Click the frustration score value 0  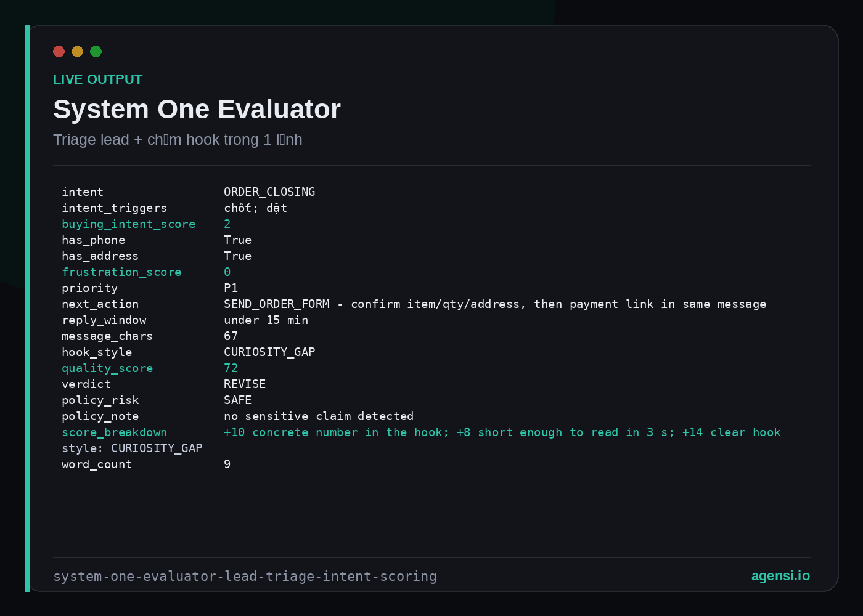click(227, 272)
